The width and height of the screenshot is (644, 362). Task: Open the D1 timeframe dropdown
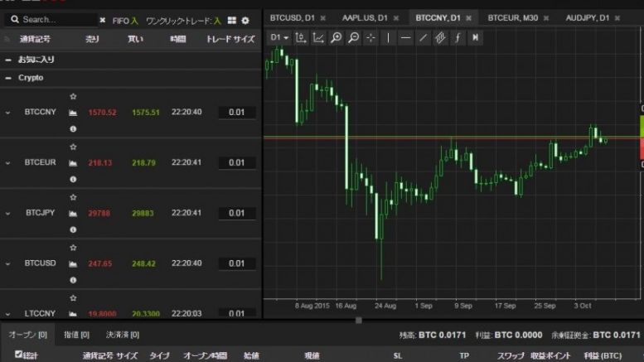click(279, 38)
